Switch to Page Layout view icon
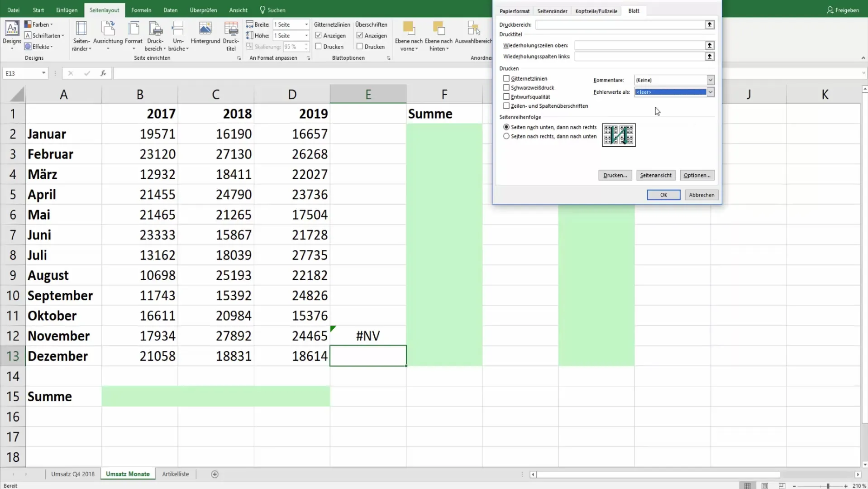The width and height of the screenshot is (868, 489). coord(764,485)
